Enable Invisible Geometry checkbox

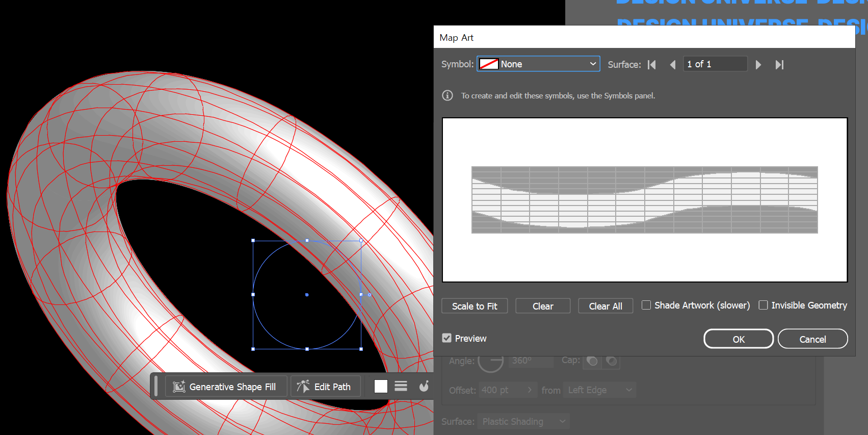point(763,305)
